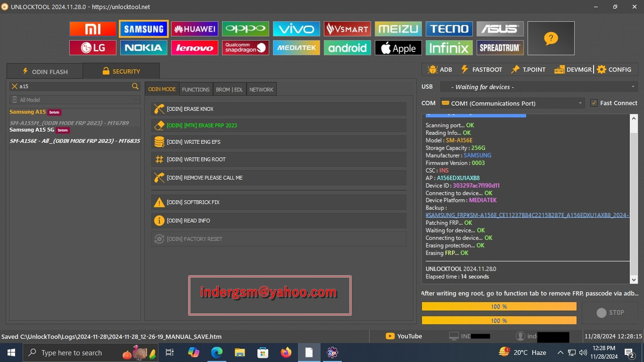Image resolution: width=644 pixels, height=362 pixels.
Task: Open the NETWORK tab
Action: coord(262,89)
